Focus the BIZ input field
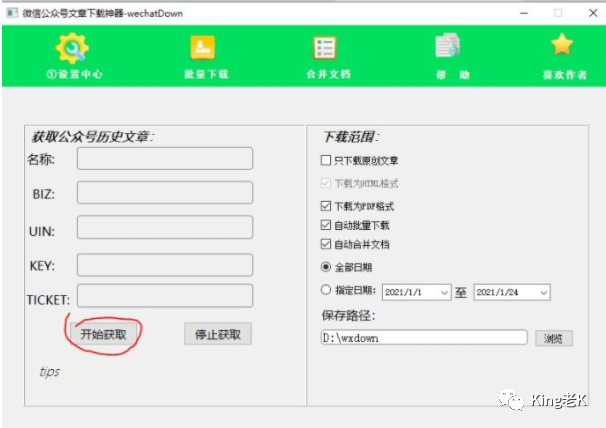 (x=165, y=193)
